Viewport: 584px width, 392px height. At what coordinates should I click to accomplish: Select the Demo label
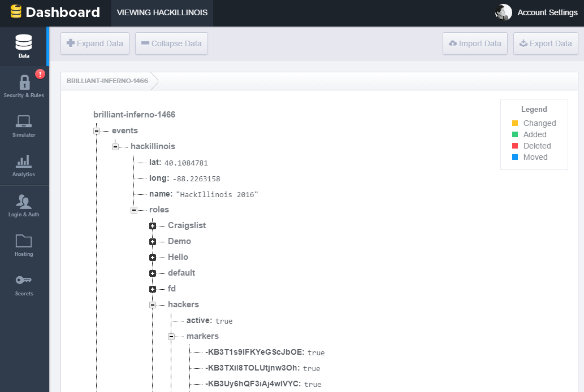179,241
